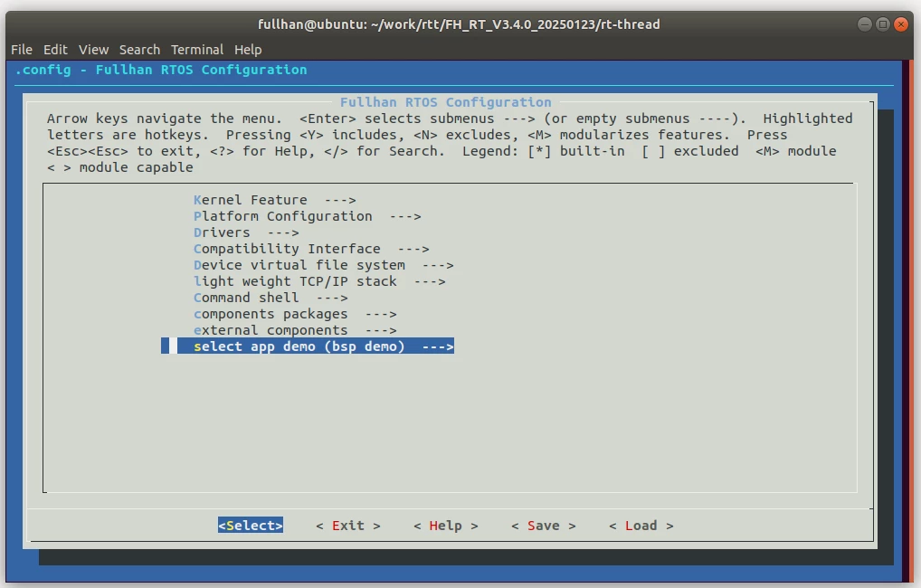
Task: Open the Command shell submenu
Action: point(271,298)
